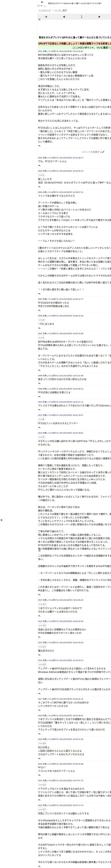Screen dimensions: 111x868
Task: Reply to post 0018 using its arrow icon
Action: point(39,734)
